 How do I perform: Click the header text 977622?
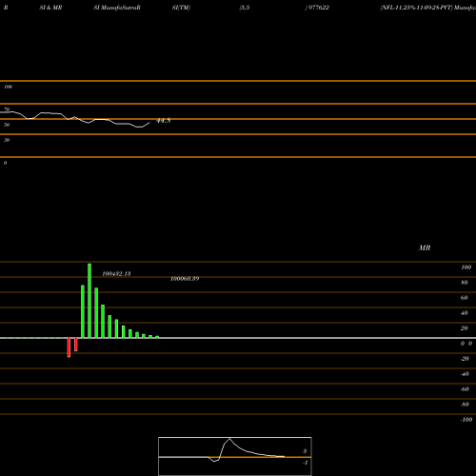click(318, 8)
